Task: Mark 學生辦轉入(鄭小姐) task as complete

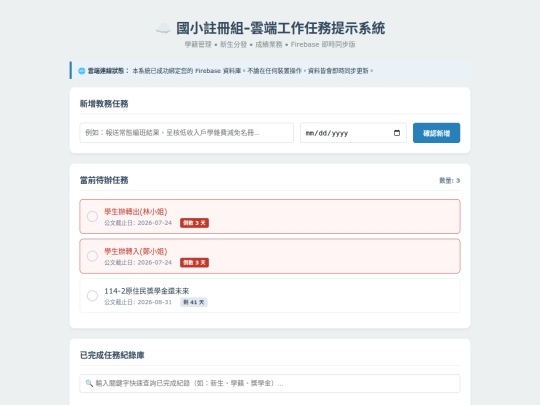Action: click(x=92, y=256)
